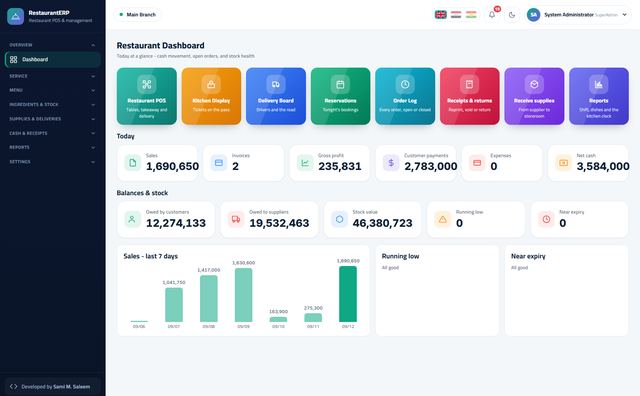Click the Running low panel title

[400, 256]
